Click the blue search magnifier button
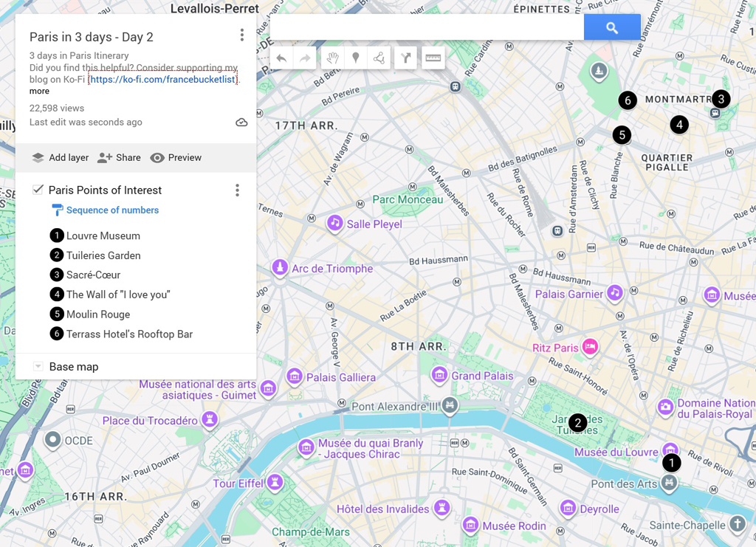 coord(612,27)
